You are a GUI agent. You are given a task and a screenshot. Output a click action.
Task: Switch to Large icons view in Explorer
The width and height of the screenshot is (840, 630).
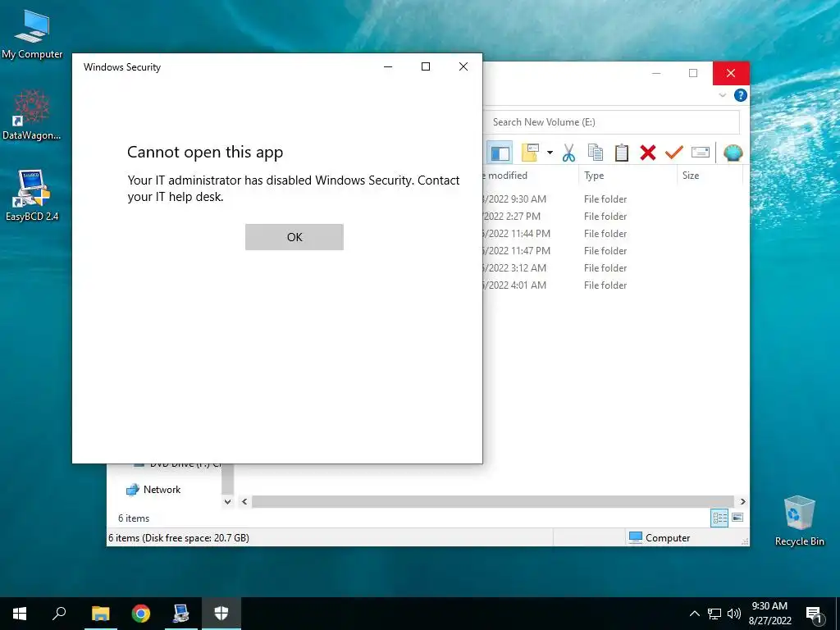pos(737,518)
